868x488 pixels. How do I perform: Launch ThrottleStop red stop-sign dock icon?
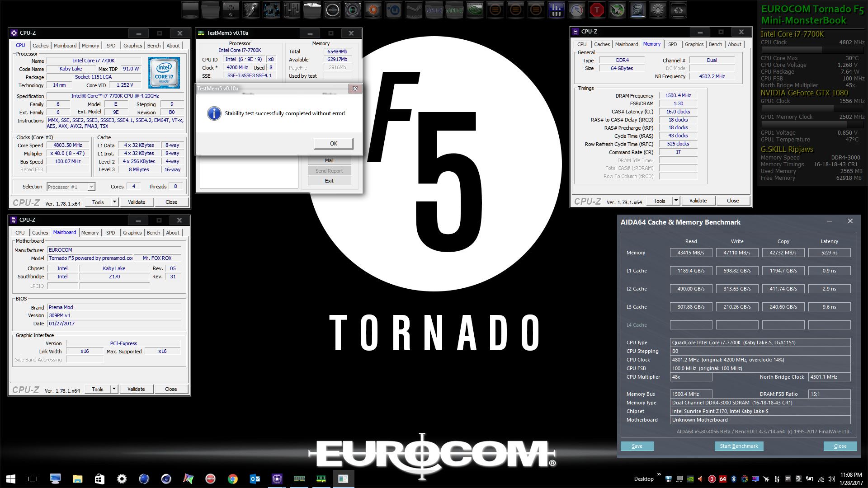pos(597,10)
